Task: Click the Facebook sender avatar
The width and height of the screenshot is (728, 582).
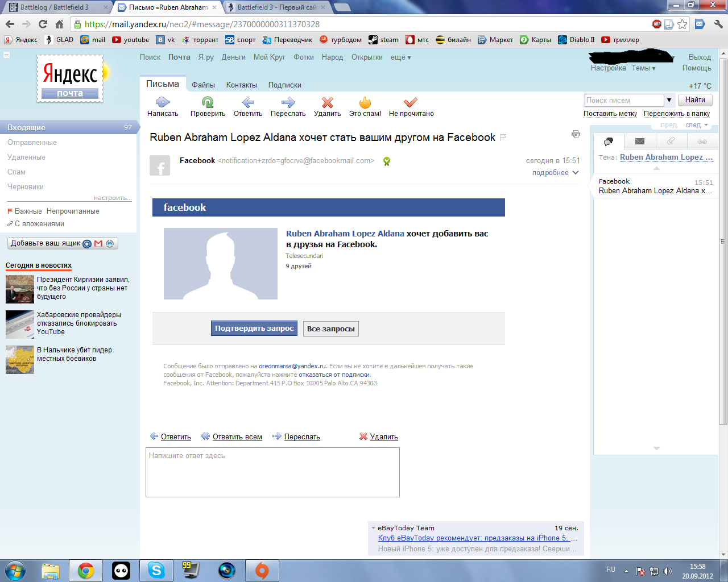Action: pos(160,165)
